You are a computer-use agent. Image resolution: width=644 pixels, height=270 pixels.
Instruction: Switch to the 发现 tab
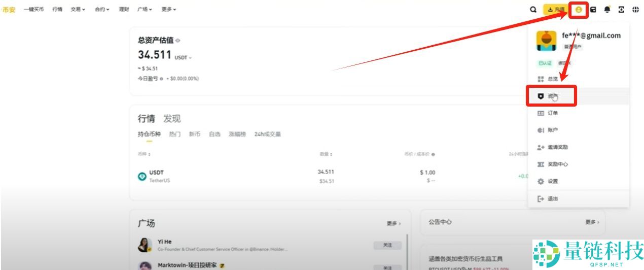(x=172, y=119)
